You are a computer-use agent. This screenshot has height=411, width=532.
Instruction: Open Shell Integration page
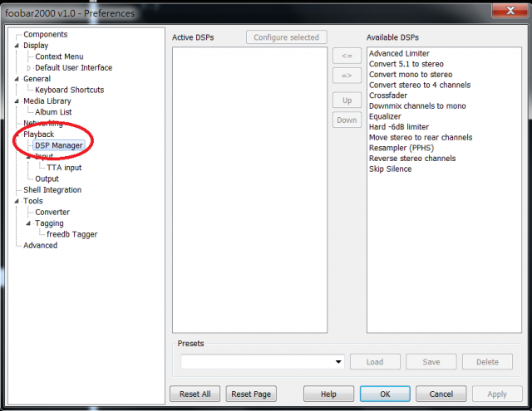[52, 190]
